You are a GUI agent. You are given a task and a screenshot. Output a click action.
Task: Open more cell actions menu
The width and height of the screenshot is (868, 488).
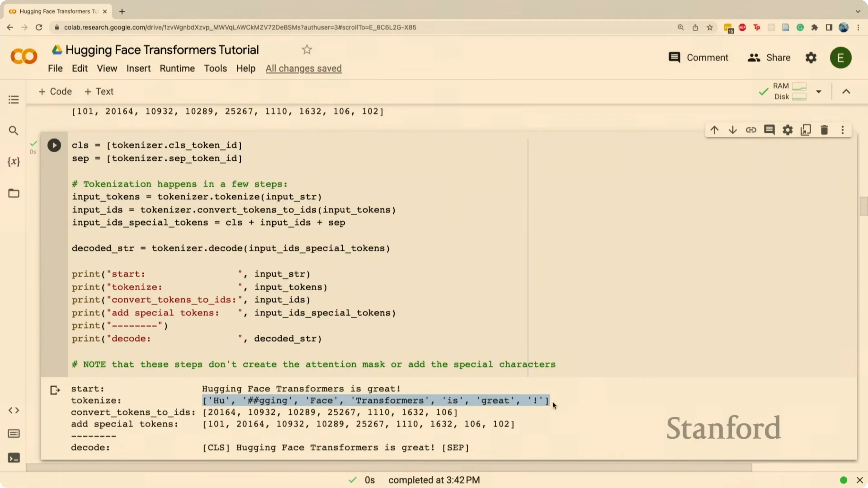843,130
